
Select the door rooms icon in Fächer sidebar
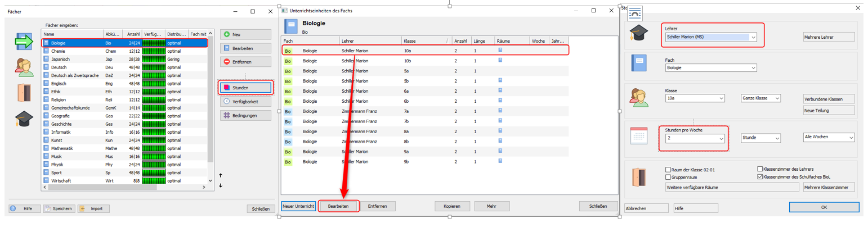(24, 92)
